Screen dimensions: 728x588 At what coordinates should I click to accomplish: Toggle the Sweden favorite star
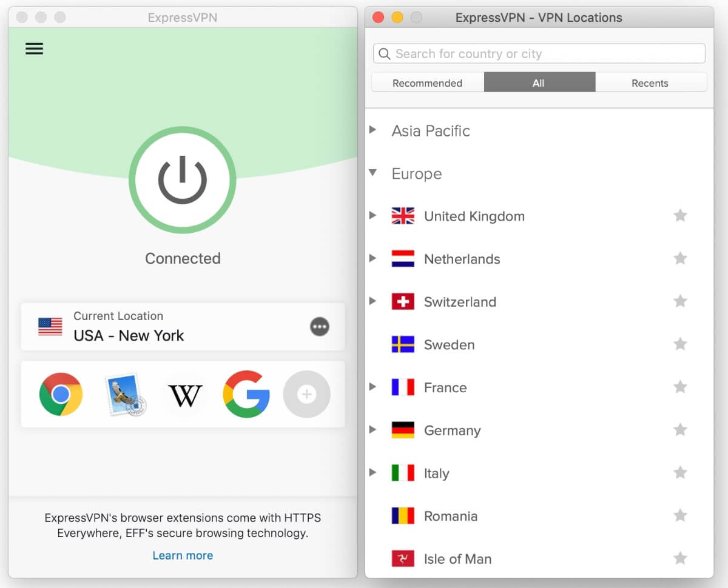(680, 344)
